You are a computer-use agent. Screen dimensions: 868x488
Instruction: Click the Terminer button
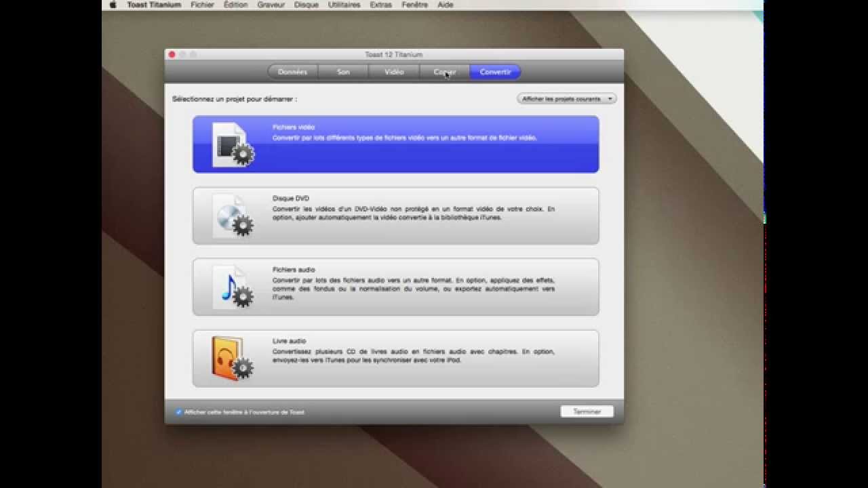pyautogui.click(x=587, y=411)
